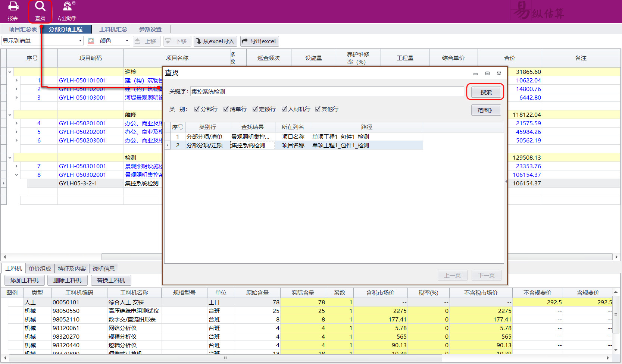Open the 报表 report tool
Viewport: 622px width, 364px height.
coord(13,11)
